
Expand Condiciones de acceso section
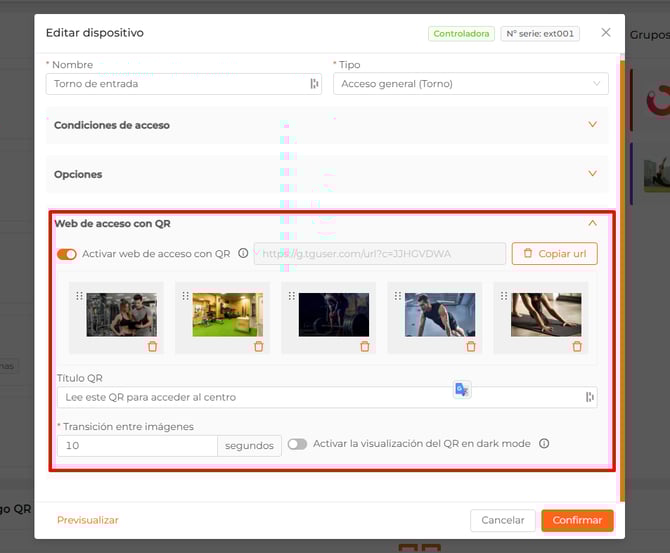pyautogui.click(x=592, y=125)
